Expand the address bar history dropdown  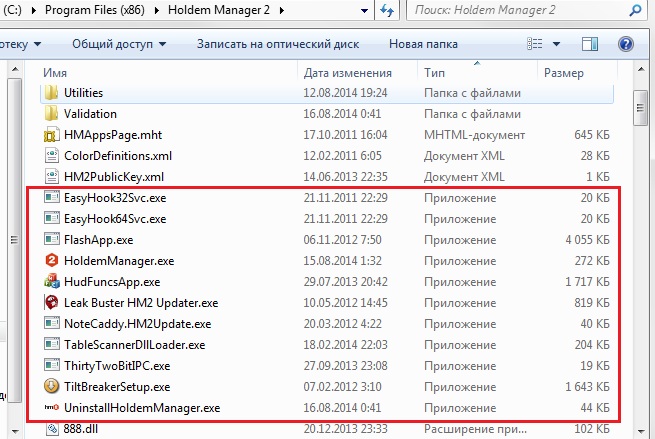(x=364, y=10)
